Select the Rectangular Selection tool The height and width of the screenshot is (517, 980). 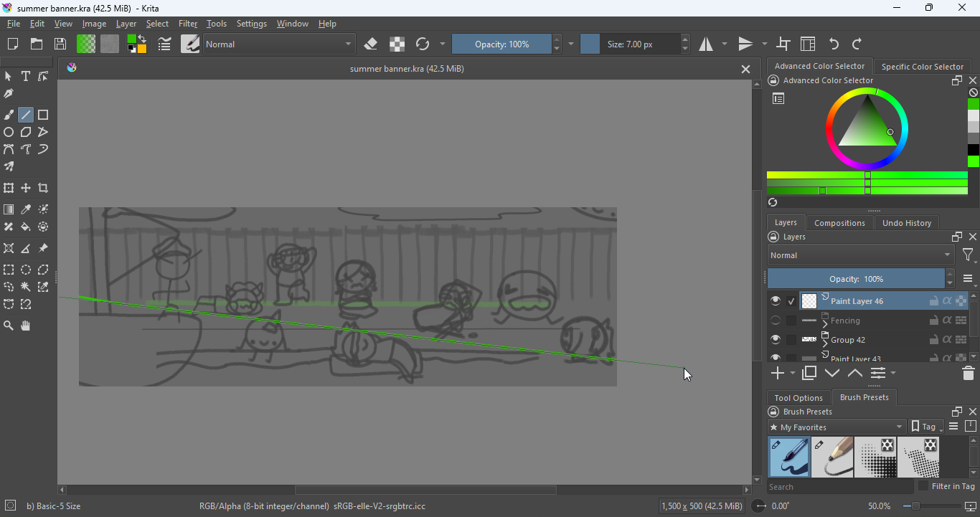[x=9, y=270]
